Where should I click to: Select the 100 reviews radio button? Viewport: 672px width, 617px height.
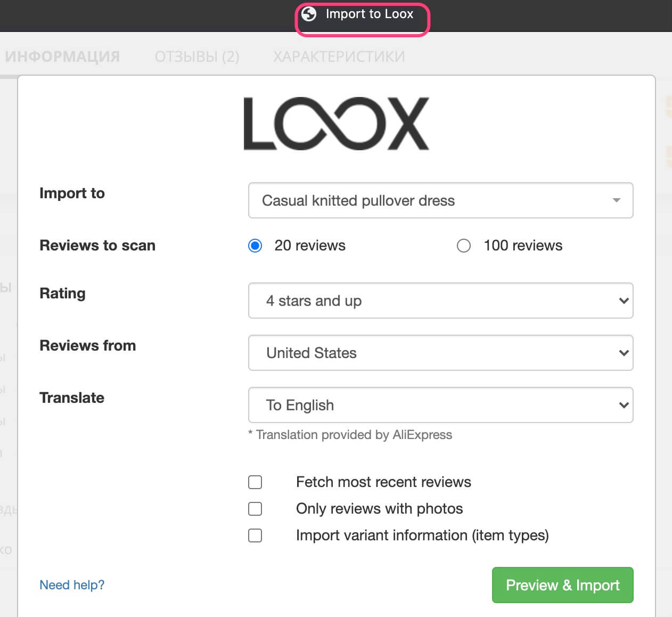[464, 246]
